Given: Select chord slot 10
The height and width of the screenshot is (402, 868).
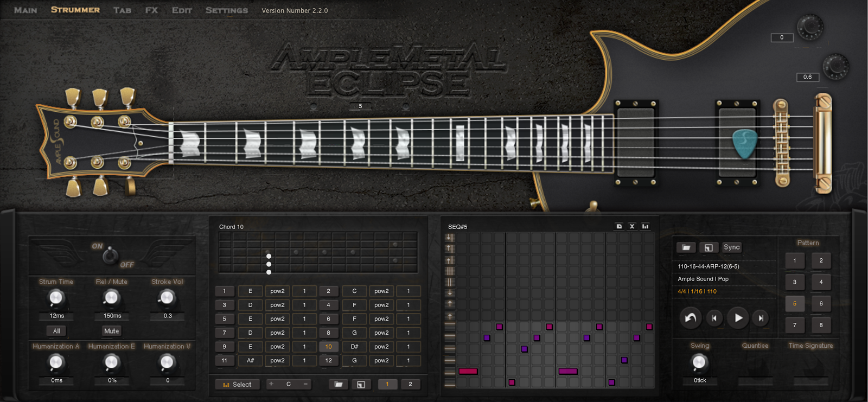Looking at the screenshot, I should click(x=329, y=347).
